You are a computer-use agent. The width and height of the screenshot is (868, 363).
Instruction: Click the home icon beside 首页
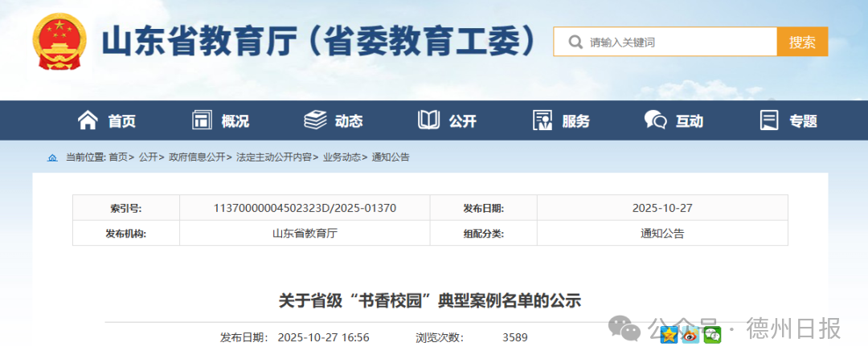88,120
